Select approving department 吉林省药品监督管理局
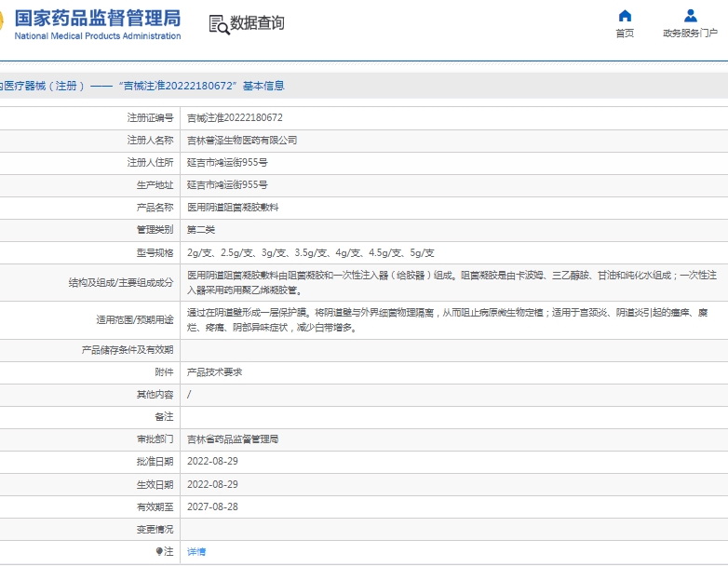Screen dimensions: 728x567 pos(233,439)
